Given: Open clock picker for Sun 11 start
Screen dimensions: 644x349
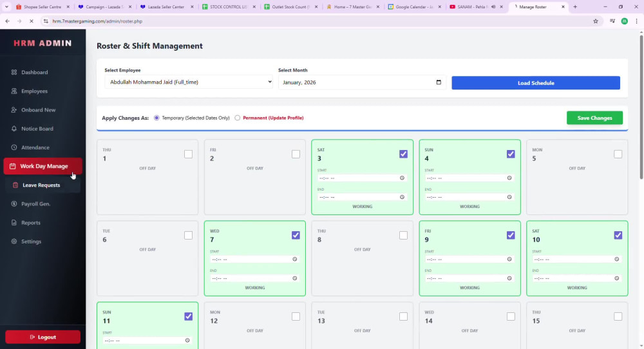Looking at the screenshot, I should 187,341.
